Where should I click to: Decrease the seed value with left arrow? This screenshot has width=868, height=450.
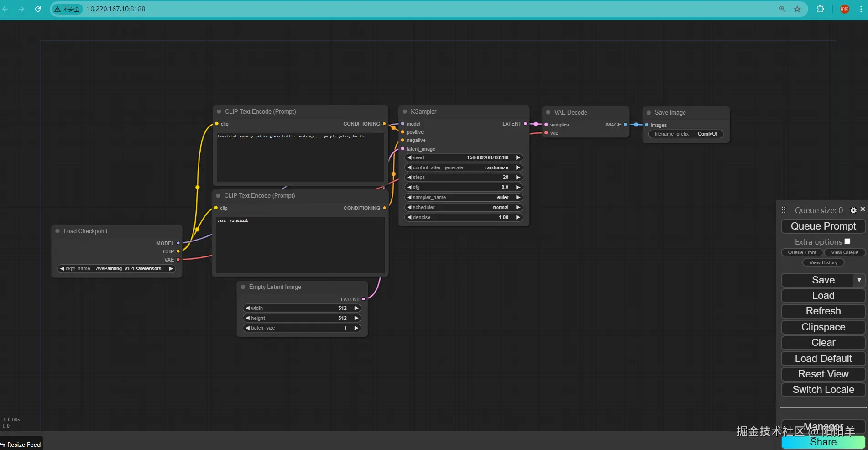409,157
